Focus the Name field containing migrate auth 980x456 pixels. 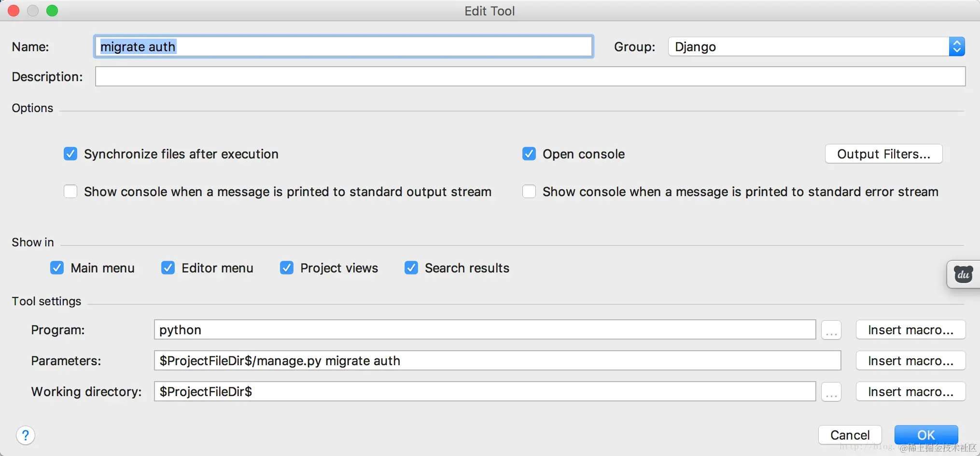coord(343,47)
